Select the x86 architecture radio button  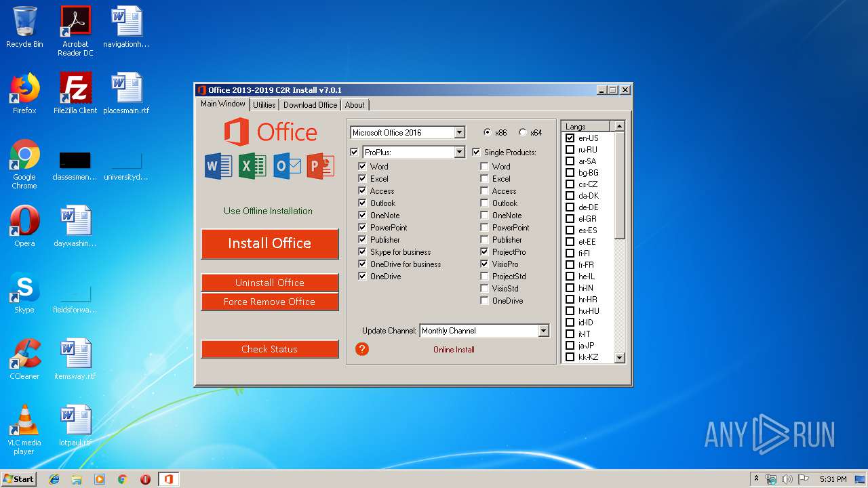click(x=488, y=133)
